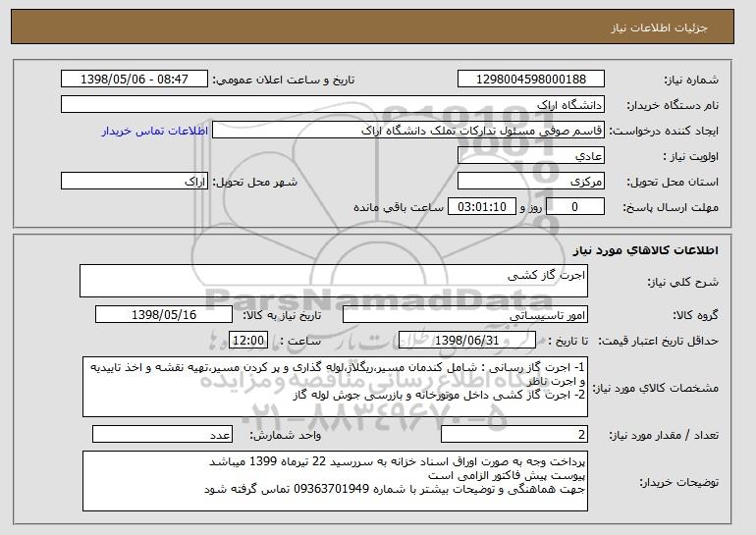Click the buyer notes text area

click(x=335, y=481)
